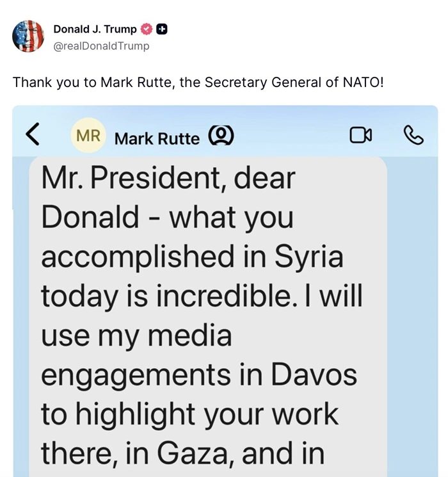The height and width of the screenshot is (477, 448).
Task: Open the @realDonaldTrump handle link
Action: (x=101, y=45)
